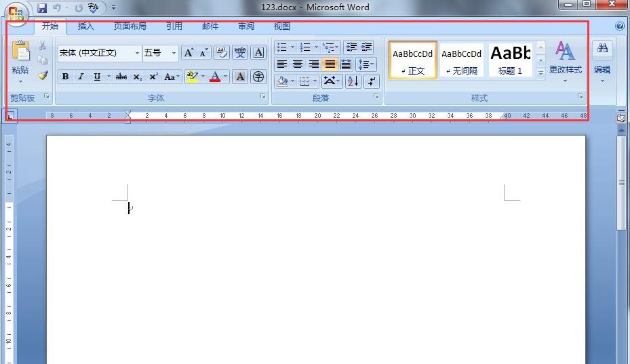Apply red font color
This screenshot has width=630, height=364.
(215, 77)
